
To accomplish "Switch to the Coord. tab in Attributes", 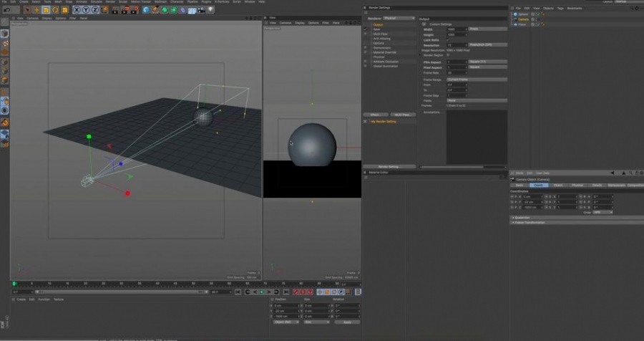I will 538,185.
